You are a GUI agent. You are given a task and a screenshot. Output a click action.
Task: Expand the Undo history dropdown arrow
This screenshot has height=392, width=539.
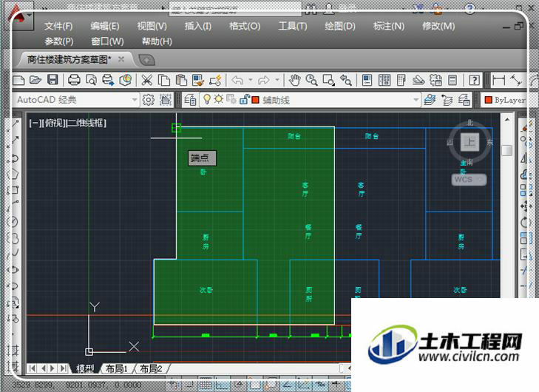point(251,81)
